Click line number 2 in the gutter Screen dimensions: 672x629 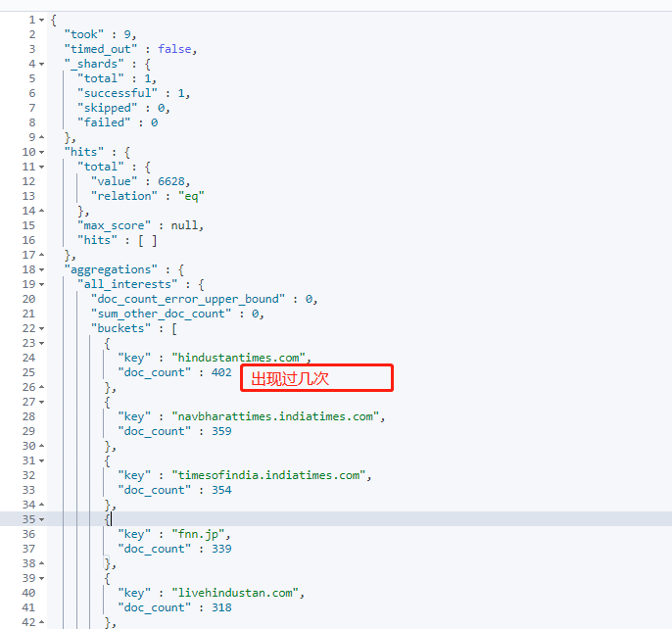click(x=32, y=34)
